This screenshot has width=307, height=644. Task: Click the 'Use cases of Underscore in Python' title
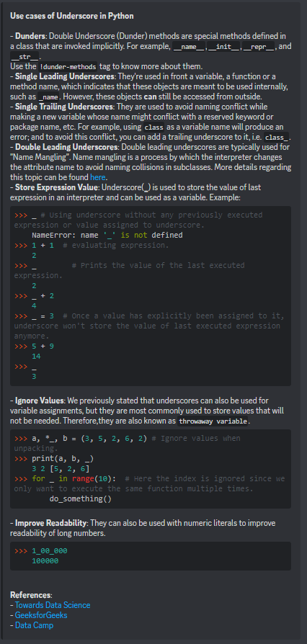click(71, 16)
